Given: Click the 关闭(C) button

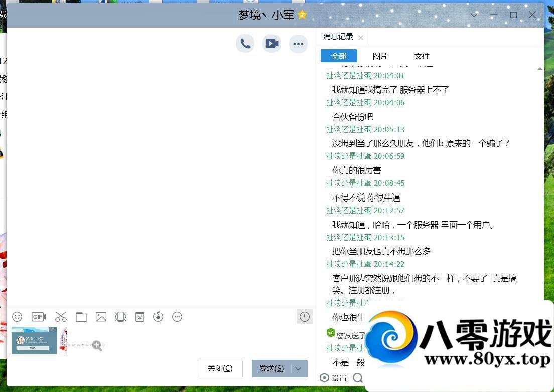Looking at the screenshot, I should pos(220,368).
